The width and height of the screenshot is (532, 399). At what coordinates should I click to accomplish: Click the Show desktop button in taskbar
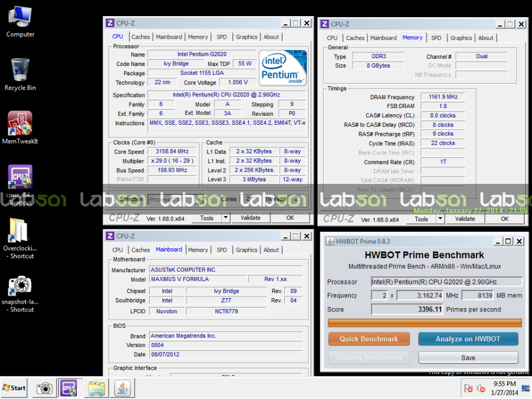point(526,388)
